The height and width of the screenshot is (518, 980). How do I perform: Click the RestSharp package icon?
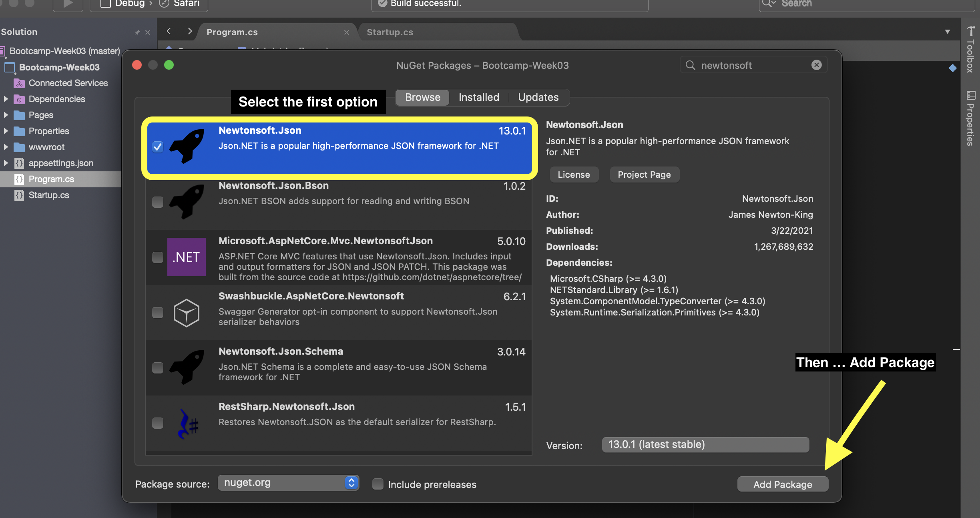tap(187, 423)
